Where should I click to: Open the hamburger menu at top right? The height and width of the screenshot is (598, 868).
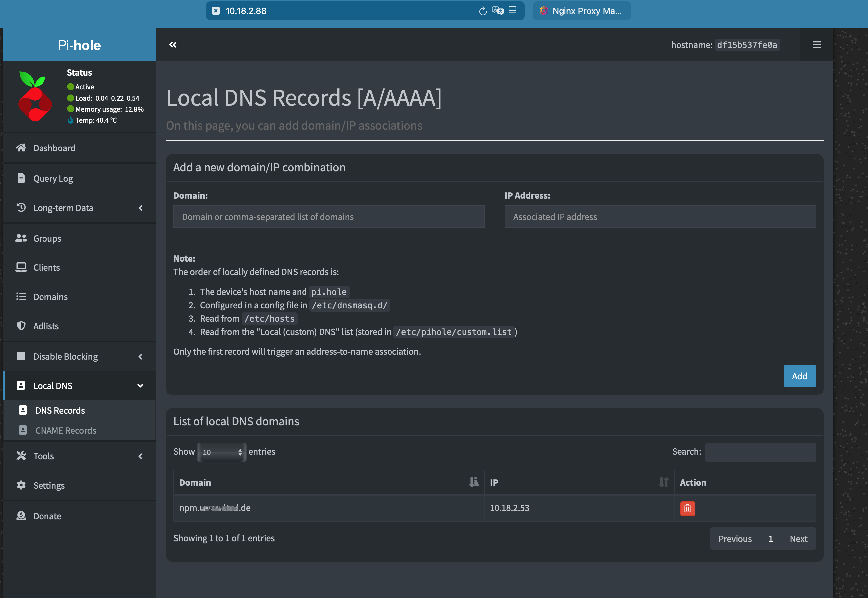pos(817,45)
